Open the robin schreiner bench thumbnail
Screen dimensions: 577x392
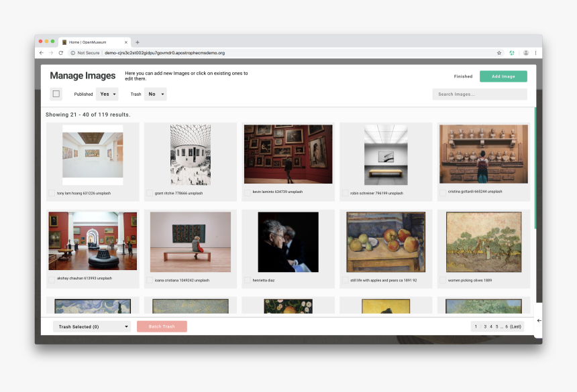click(386, 155)
